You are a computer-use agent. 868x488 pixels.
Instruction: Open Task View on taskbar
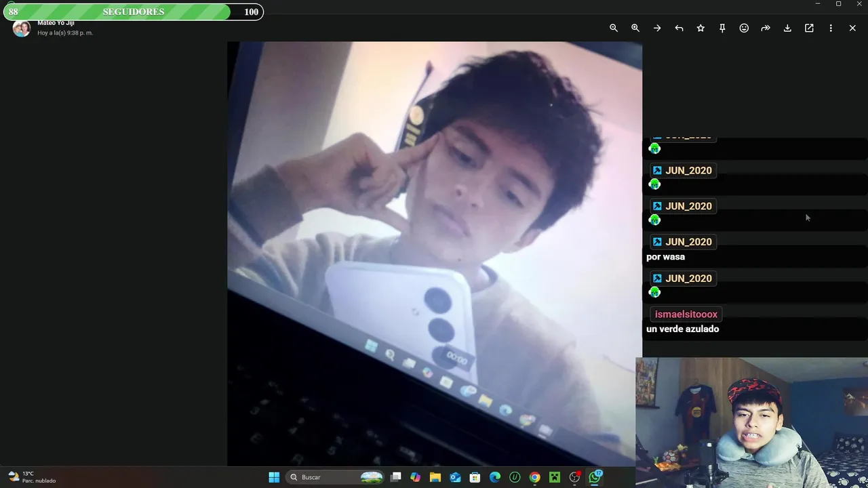point(396,477)
